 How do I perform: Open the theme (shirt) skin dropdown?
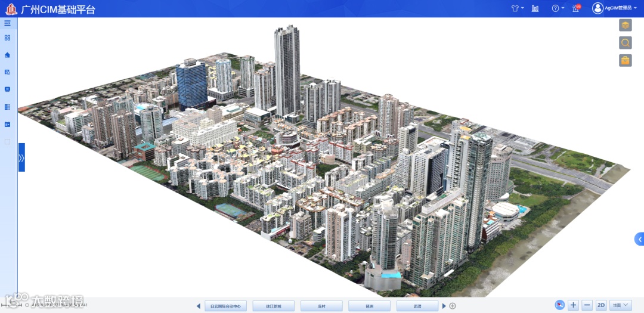point(517,8)
